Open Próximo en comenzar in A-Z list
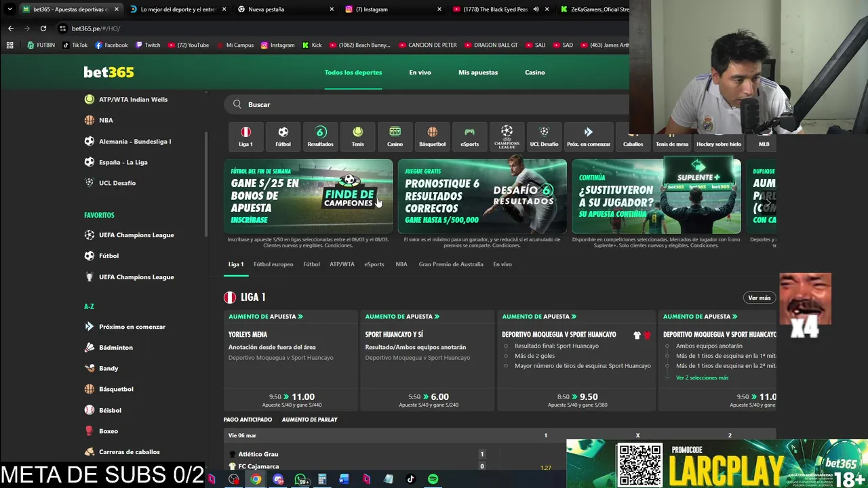 coord(125,327)
